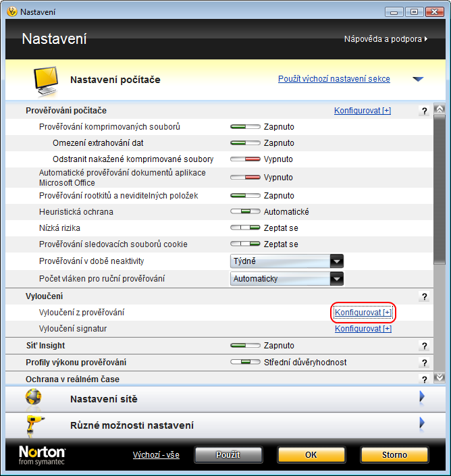Click the vertical scrollbar thumb
The image size is (451, 476).
point(440,190)
